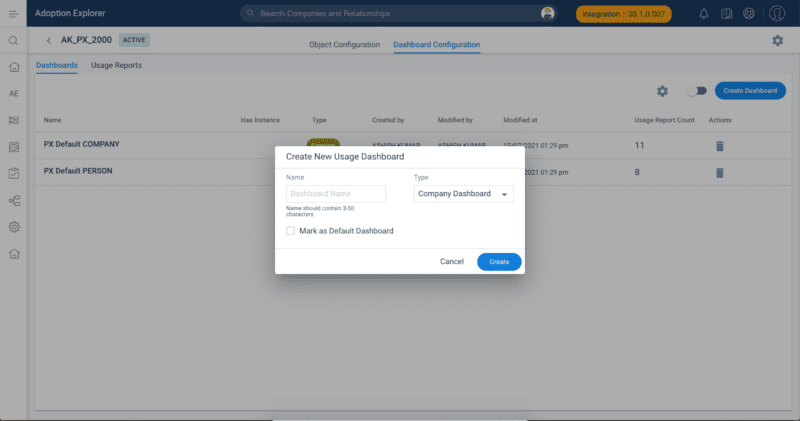
Task: Delete the PX Default PERSON dashboard
Action: [x=718, y=172]
